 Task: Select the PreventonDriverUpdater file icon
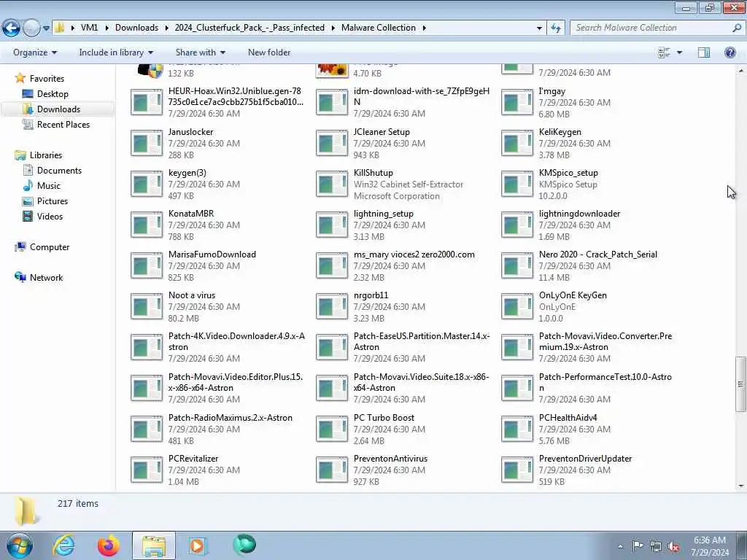click(517, 470)
